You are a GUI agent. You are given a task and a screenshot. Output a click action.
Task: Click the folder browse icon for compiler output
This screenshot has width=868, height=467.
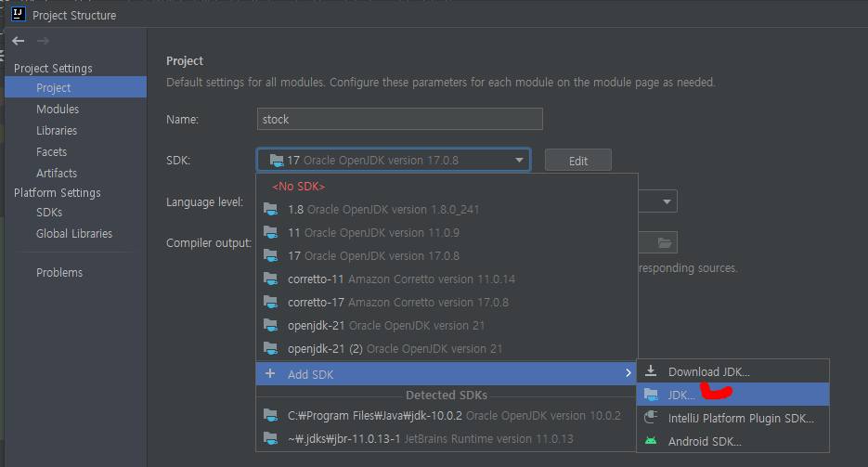665,243
